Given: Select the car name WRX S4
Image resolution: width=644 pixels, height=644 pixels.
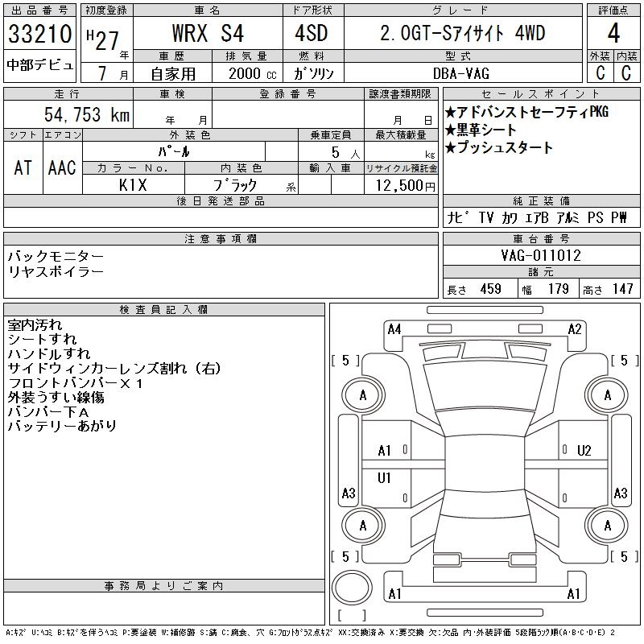Looking at the screenshot, I should tap(208, 35).
